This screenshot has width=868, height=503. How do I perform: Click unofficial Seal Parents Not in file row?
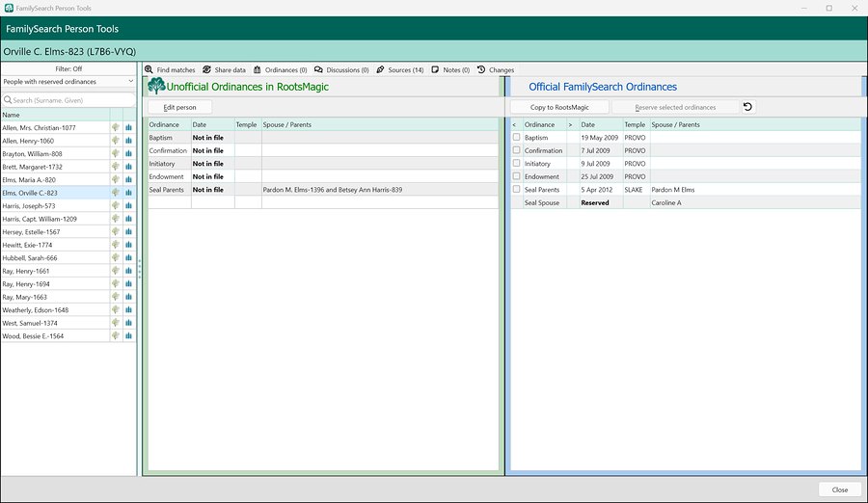323,190
